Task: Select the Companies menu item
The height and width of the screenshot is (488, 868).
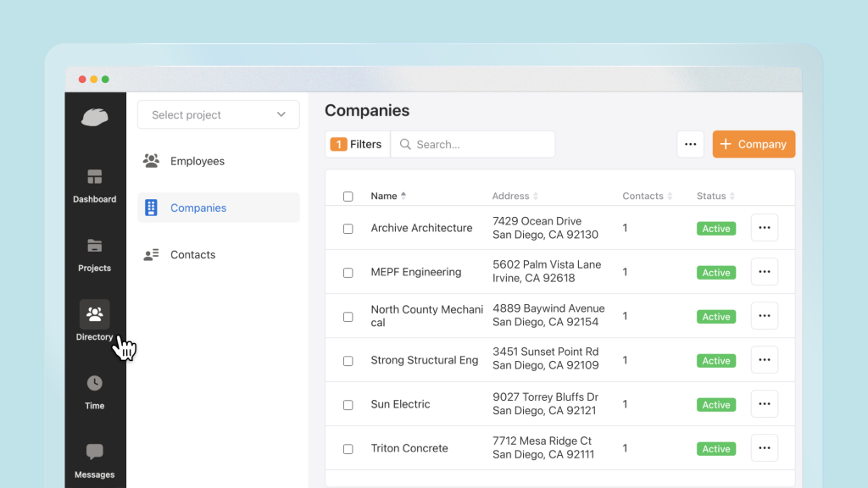Action: (219, 208)
